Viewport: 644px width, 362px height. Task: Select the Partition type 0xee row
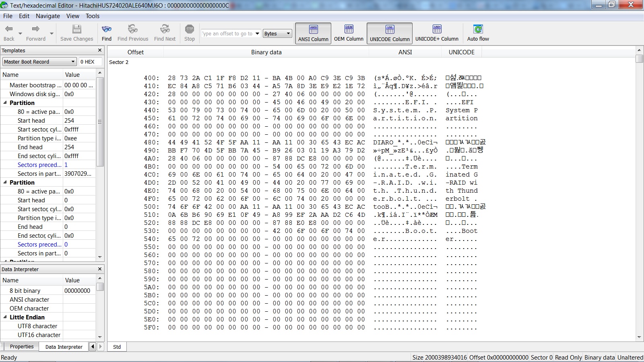pyautogui.click(x=48, y=138)
